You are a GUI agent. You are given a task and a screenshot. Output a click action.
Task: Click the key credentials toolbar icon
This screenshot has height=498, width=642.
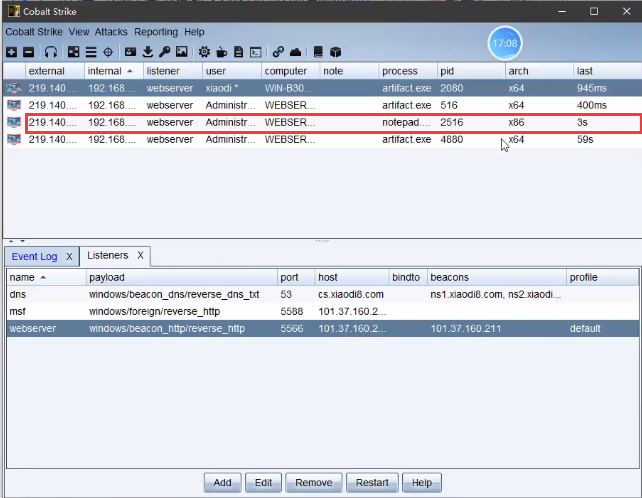[164, 52]
